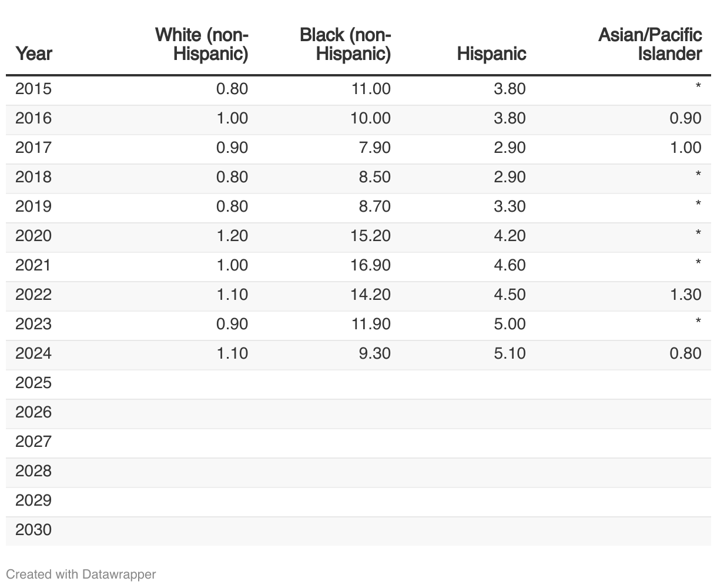Select the Hispanic column header
This screenshot has height=588, width=717.
point(491,54)
